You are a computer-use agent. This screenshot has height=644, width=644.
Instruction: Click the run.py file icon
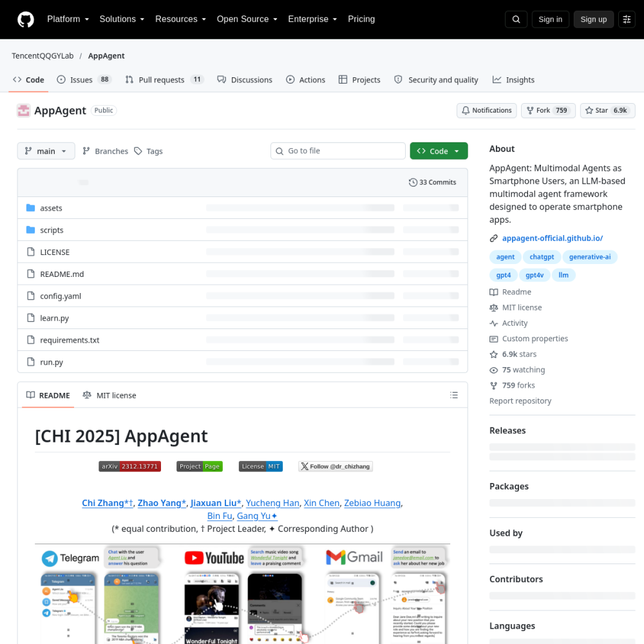click(30, 362)
